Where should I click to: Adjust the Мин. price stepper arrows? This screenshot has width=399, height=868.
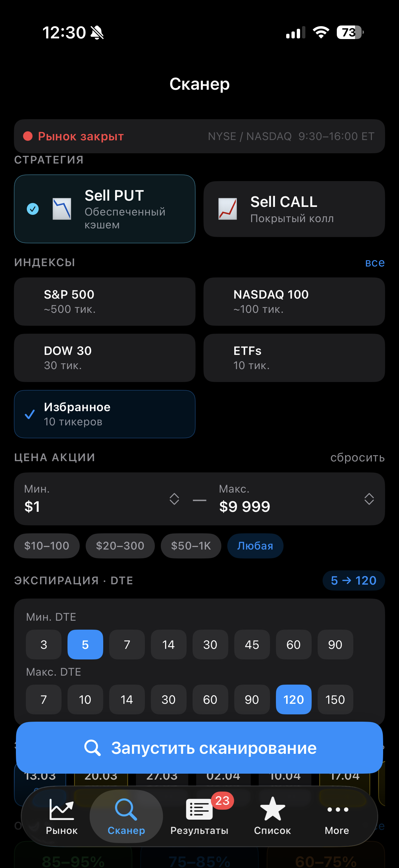(x=174, y=499)
